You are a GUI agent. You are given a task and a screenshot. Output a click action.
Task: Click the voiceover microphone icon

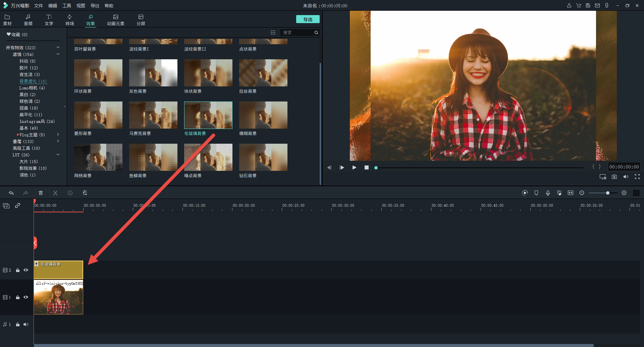point(548,193)
